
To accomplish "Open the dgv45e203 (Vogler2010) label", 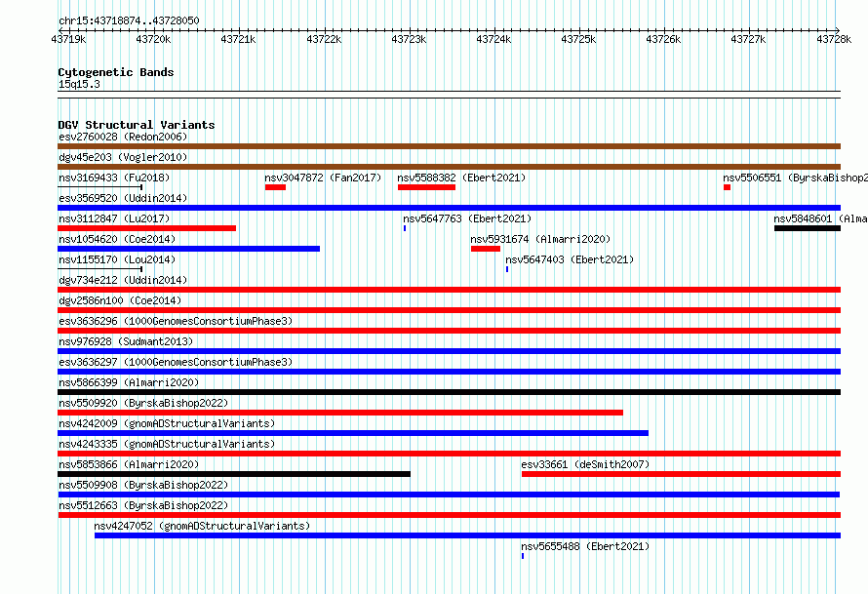I will [x=123, y=157].
